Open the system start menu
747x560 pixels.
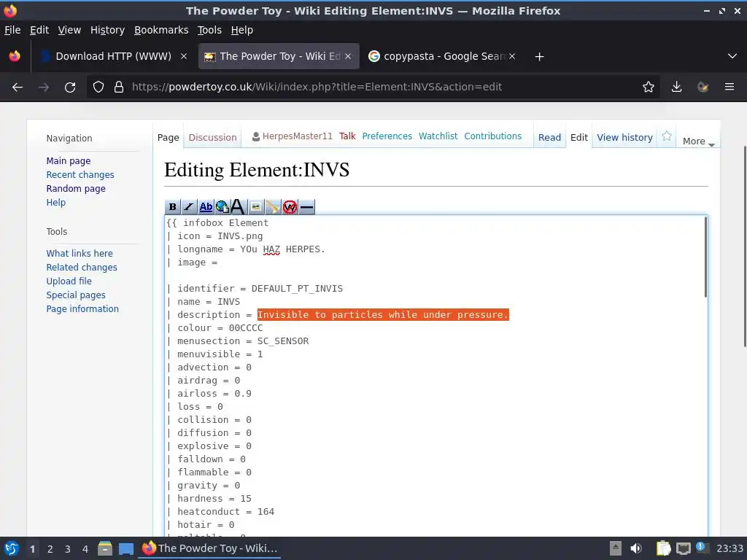click(12, 548)
